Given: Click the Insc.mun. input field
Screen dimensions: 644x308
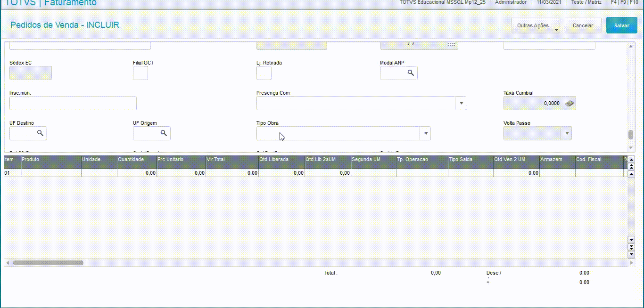Looking at the screenshot, I should 73,103.
